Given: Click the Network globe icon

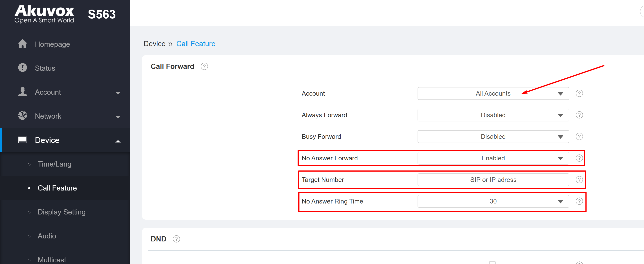Looking at the screenshot, I should (23, 116).
